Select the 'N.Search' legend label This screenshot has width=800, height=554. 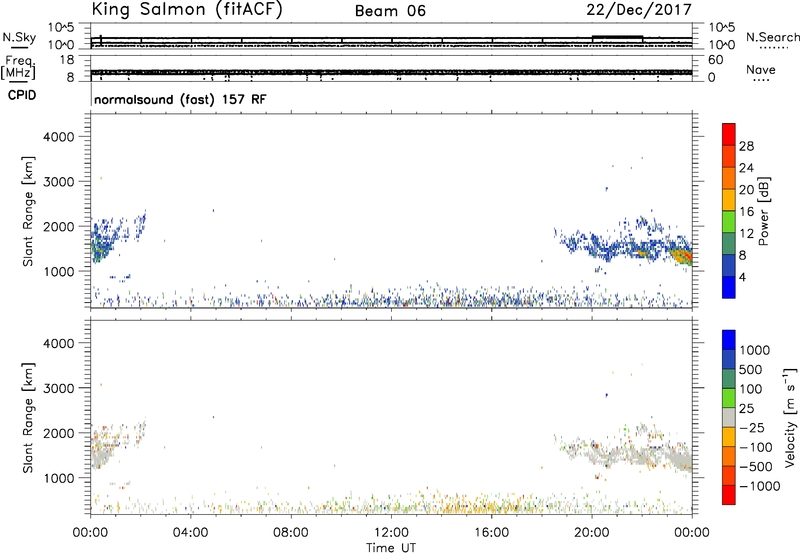772,37
